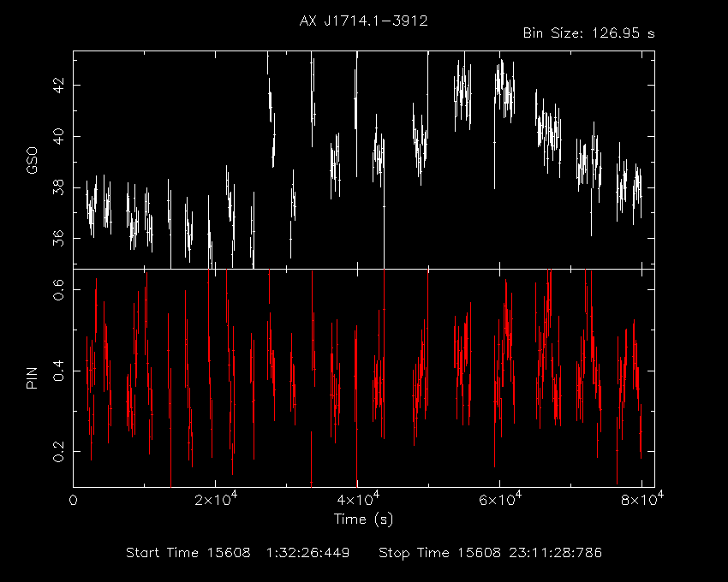Click the PIN axis tick value 0.2
Viewport: 728px width, 582px height.
point(58,451)
